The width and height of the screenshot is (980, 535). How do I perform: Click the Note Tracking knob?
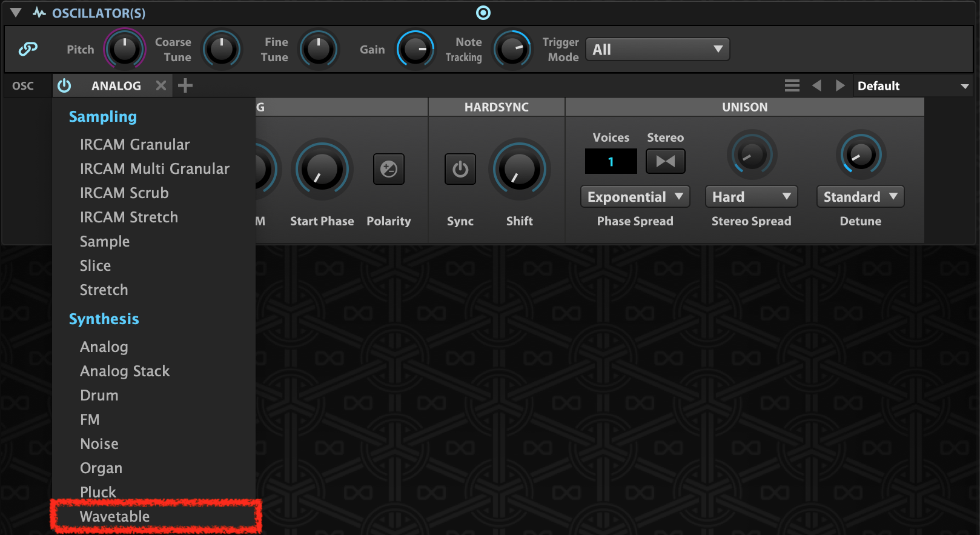pyautogui.click(x=512, y=49)
